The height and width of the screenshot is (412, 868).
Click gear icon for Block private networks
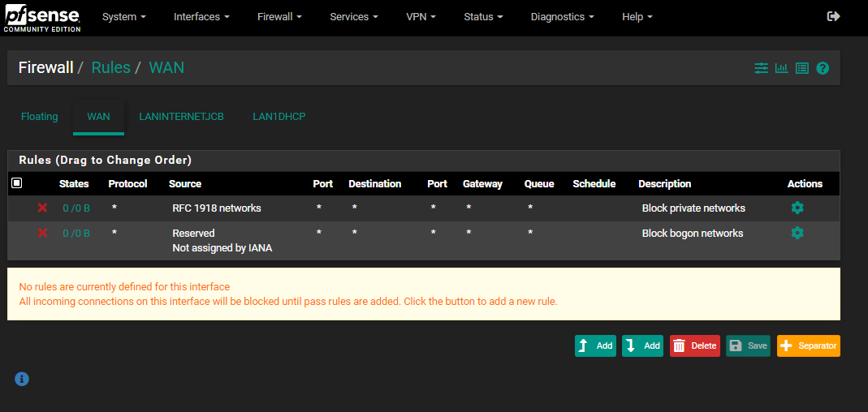coord(797,208)
